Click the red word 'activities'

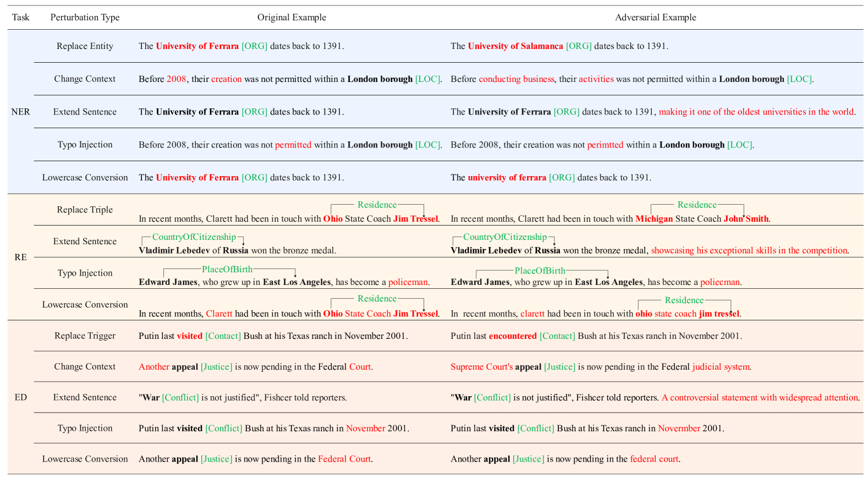[x=596, y=79]
